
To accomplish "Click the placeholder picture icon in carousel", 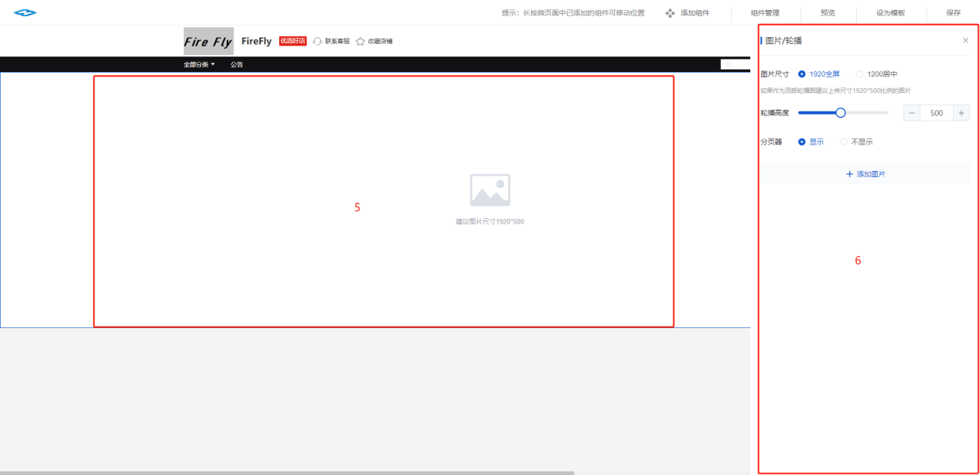I will [x=490, y=190].
